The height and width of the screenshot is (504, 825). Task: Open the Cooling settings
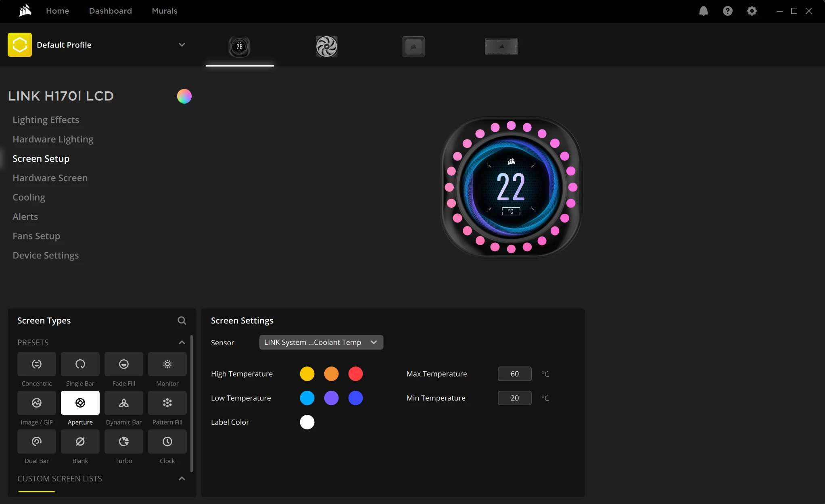point(29,197)
